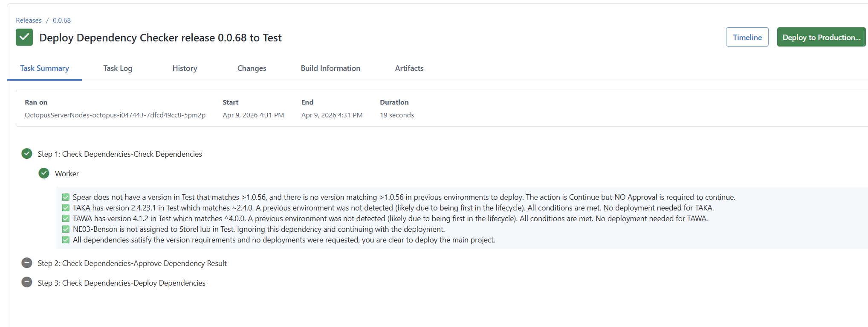Collapse the Worker log section
The image size is (868, 327).
pyautogui.click(x=67, y=174)
